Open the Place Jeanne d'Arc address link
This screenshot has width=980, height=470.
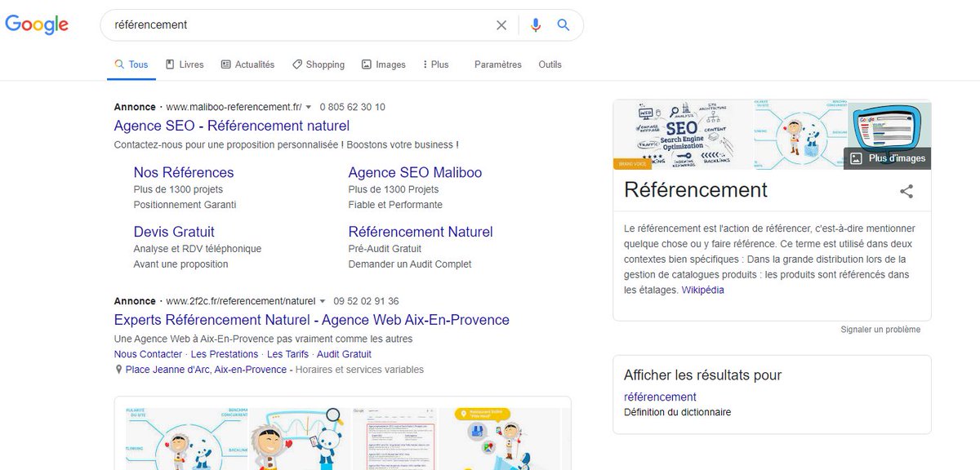[x=206, y=370]
